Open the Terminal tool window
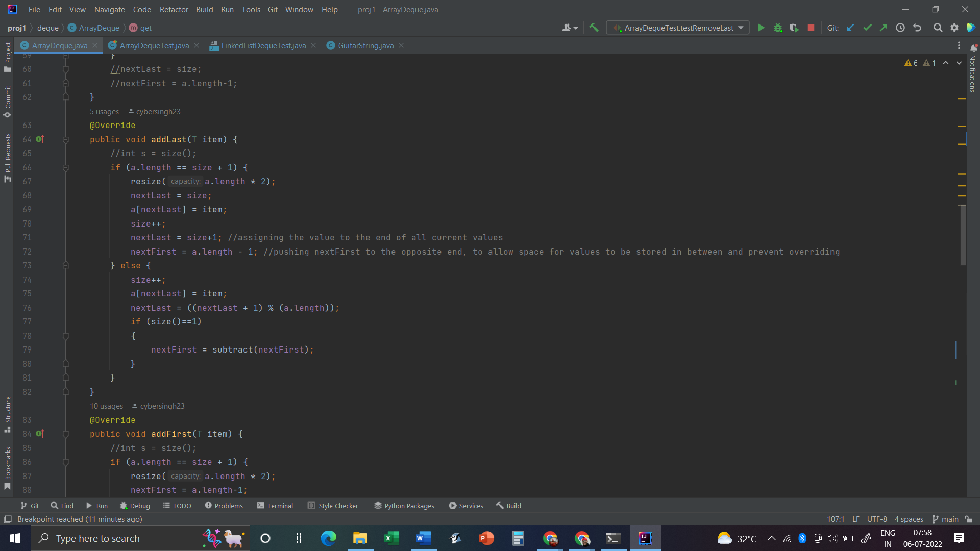Screen dimensions: 980x551 point(275,506)
